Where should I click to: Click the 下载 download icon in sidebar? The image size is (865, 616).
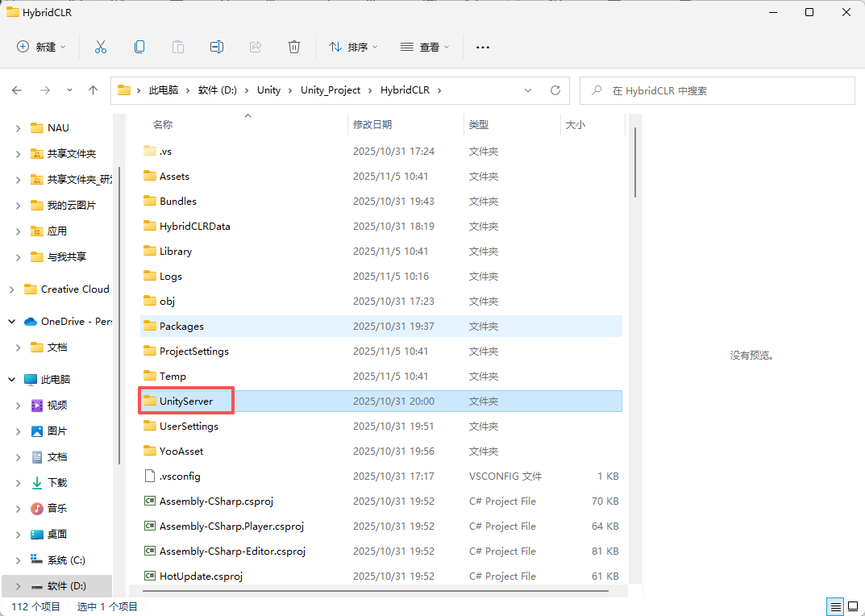click(37, 483)
